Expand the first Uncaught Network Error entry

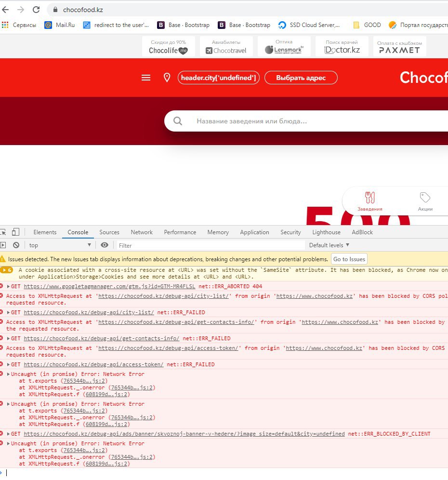[8, 374]
